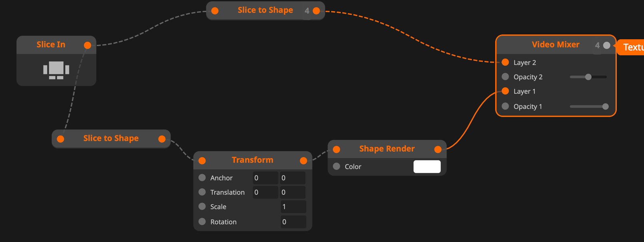Open the Shape Render white color swatch
Image resolution: width=644 pixels, height=242 pixels.
(427, 167)
